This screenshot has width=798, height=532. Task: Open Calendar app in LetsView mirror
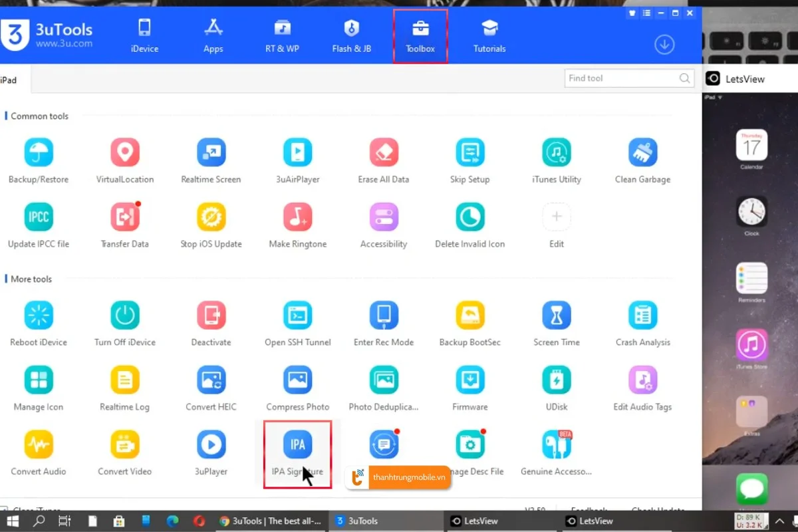(752, 145)
